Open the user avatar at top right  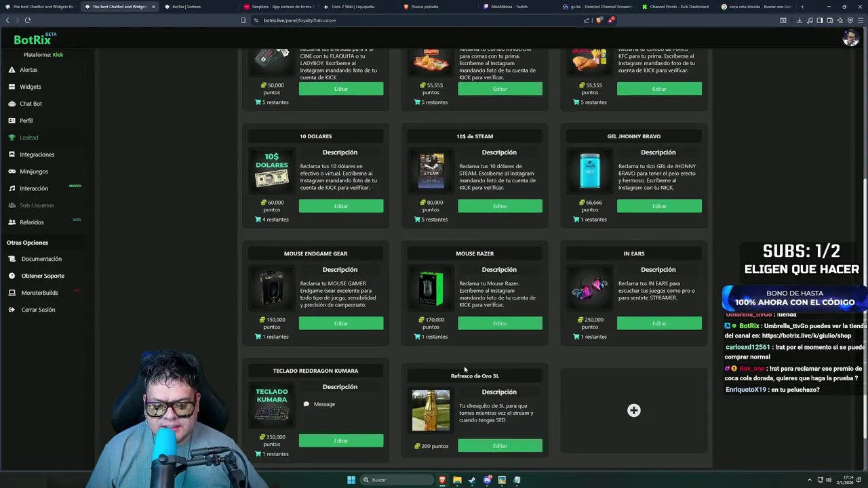[850, 39]
